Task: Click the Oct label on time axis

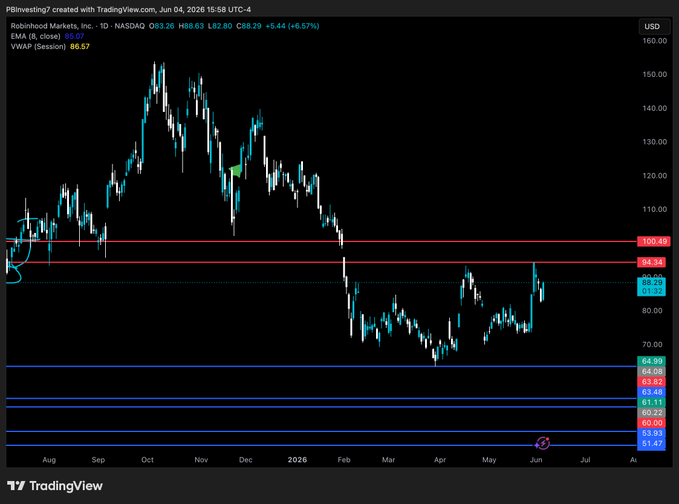Action: 147,460
